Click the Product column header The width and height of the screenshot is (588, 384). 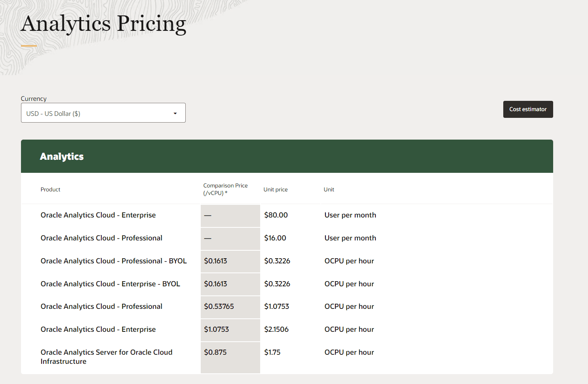click(50, 189)
